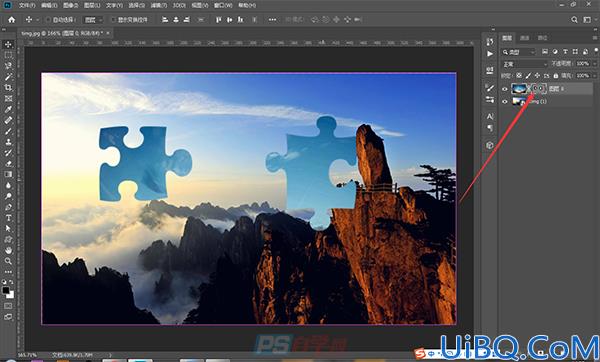Image resolution: width=600 pixels, height=362 pixels.
Task: Toggle lock transparent pixels
Action: click(519, 76)
